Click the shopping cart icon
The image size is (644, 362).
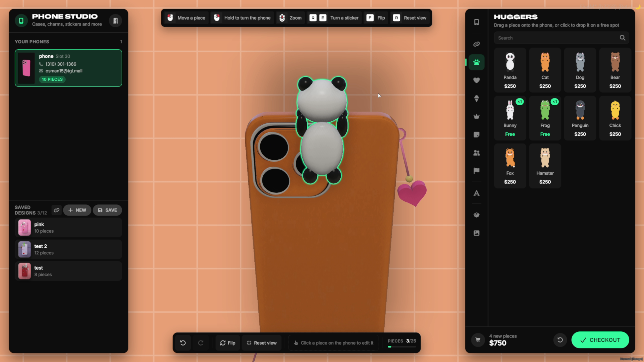pos(478,340)
